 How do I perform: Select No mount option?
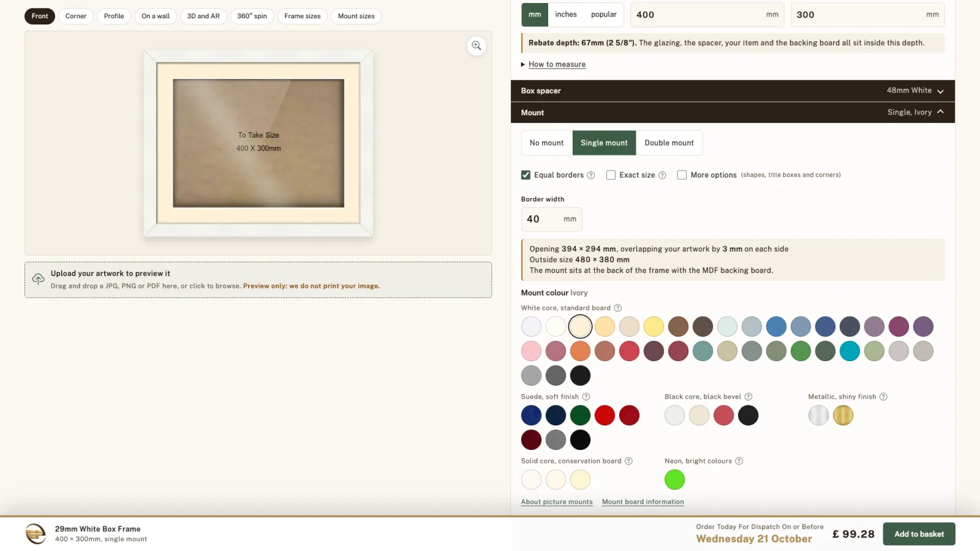click(547, 143)
